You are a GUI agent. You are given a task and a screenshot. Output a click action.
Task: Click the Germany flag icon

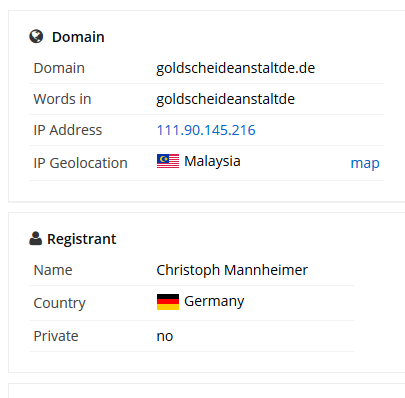[168, 302]
